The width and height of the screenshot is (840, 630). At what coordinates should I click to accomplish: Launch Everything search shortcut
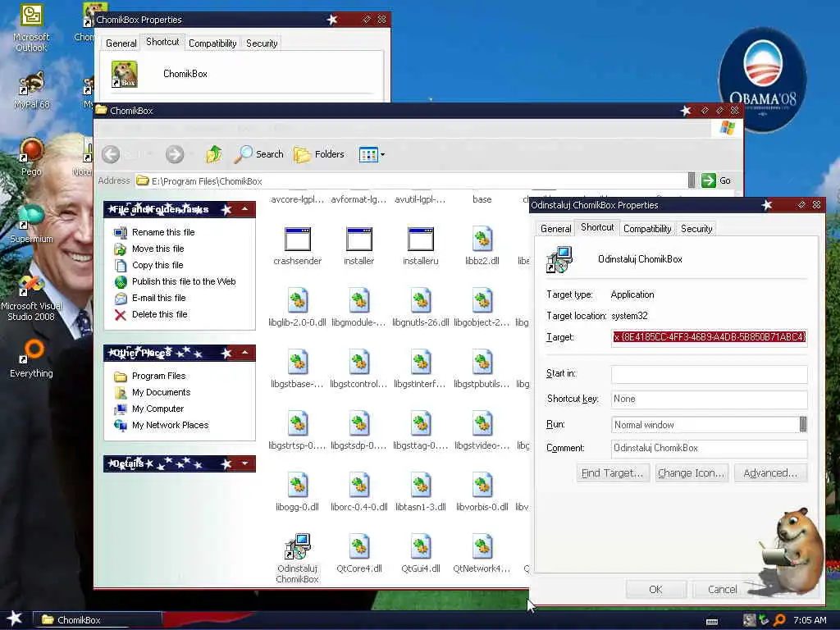31,358
